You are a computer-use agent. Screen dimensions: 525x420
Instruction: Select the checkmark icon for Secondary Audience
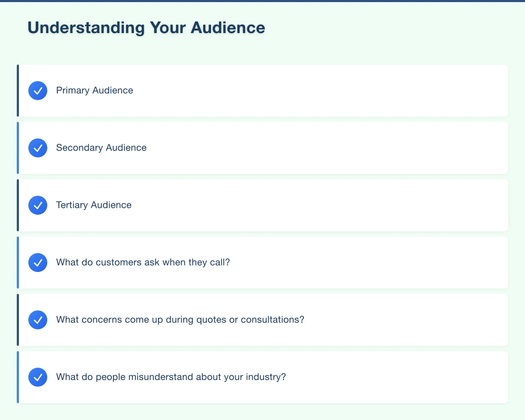(37, 148)
